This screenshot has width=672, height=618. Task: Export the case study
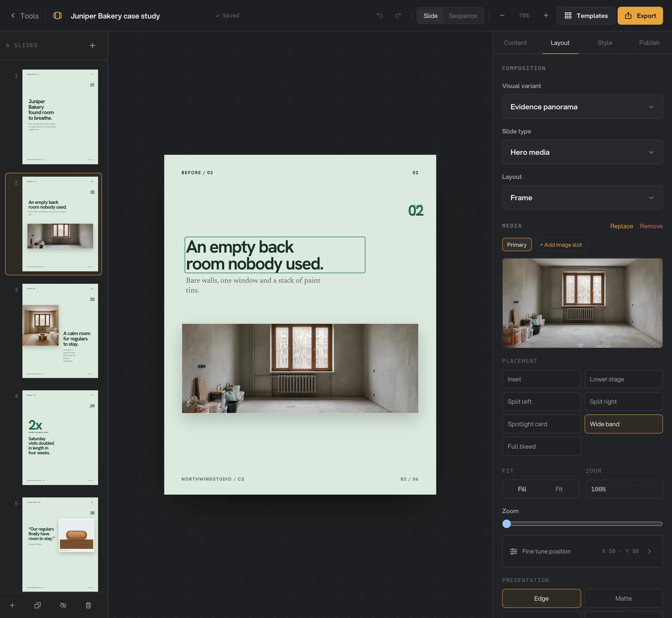point(640,16)
